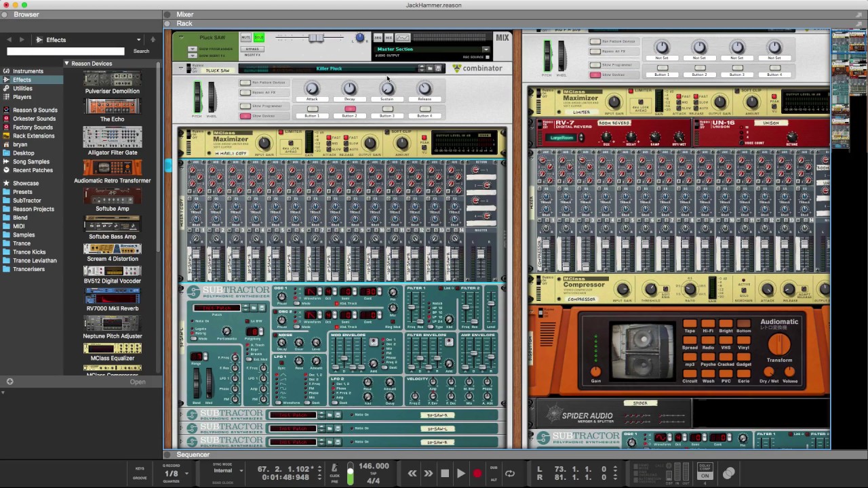Click the automation curve icon on Mix channel
The width and height of the screenshot is (868, 488).
coord(402,37)
